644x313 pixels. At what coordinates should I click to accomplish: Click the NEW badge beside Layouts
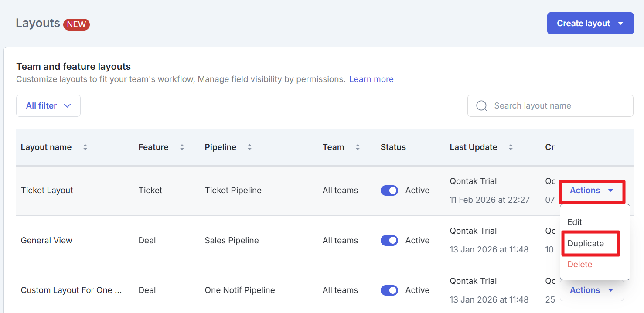76,24
